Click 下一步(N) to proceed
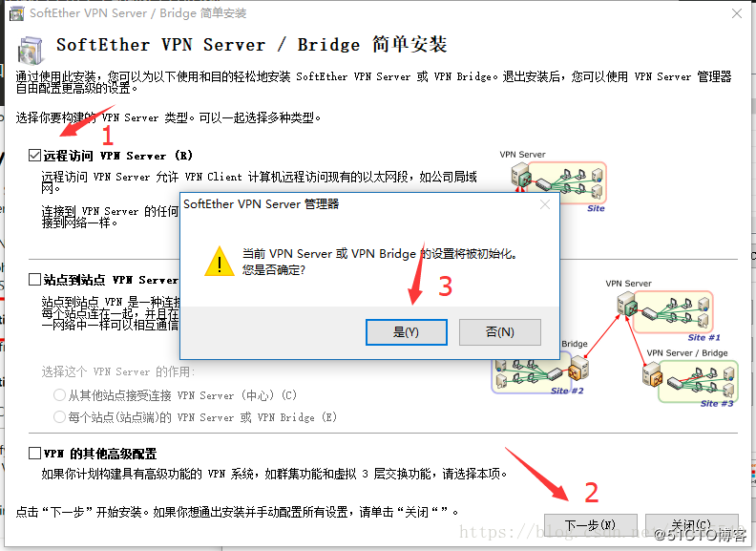 click(x=591, y=525)
